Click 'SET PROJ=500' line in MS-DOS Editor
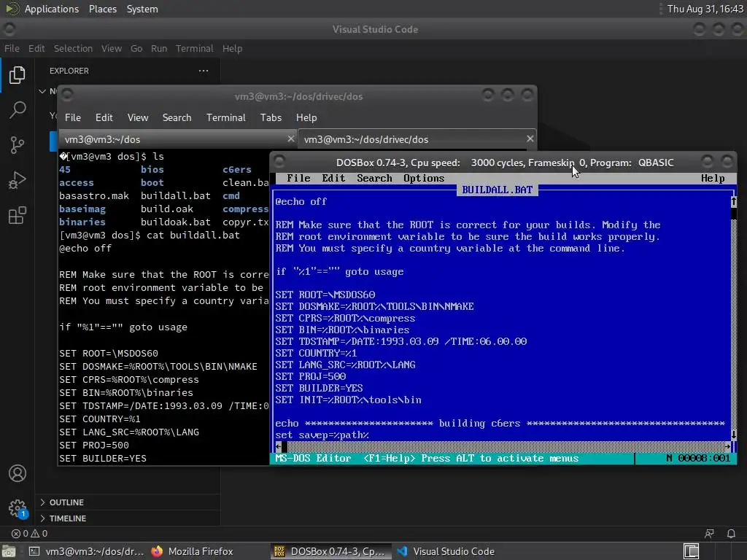Screen dimensions: 747x560 pyautogui.click(x=310, y=376)
